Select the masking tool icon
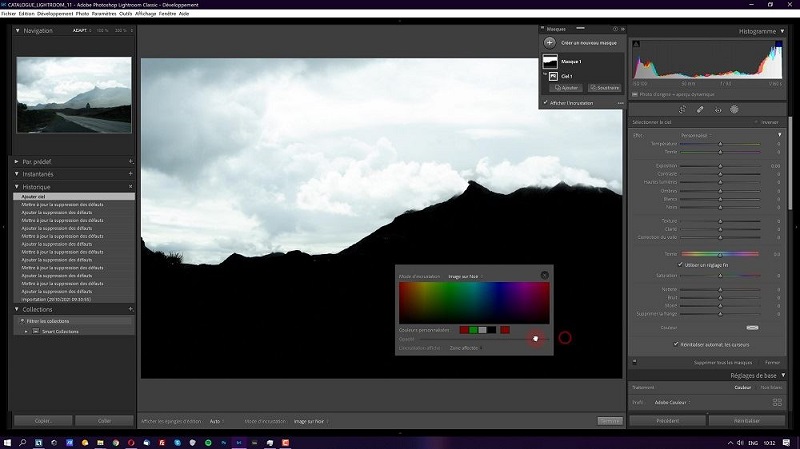 (734, 110)
